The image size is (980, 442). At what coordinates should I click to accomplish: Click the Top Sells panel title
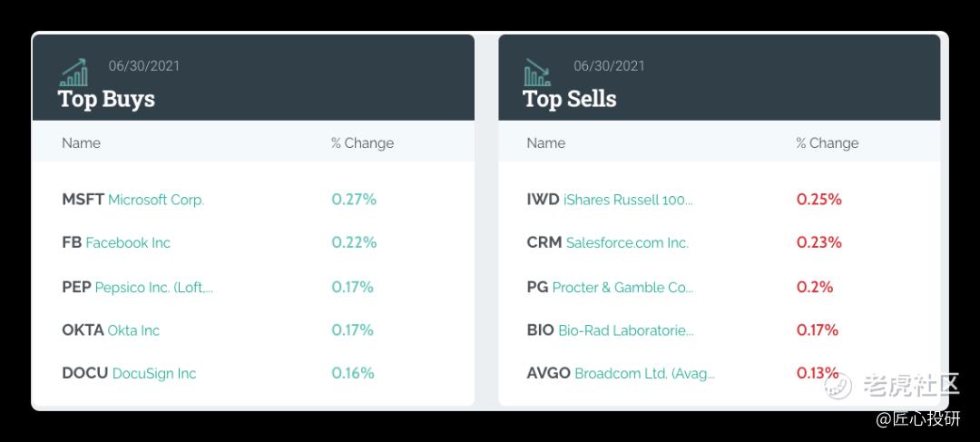[569, 99]
